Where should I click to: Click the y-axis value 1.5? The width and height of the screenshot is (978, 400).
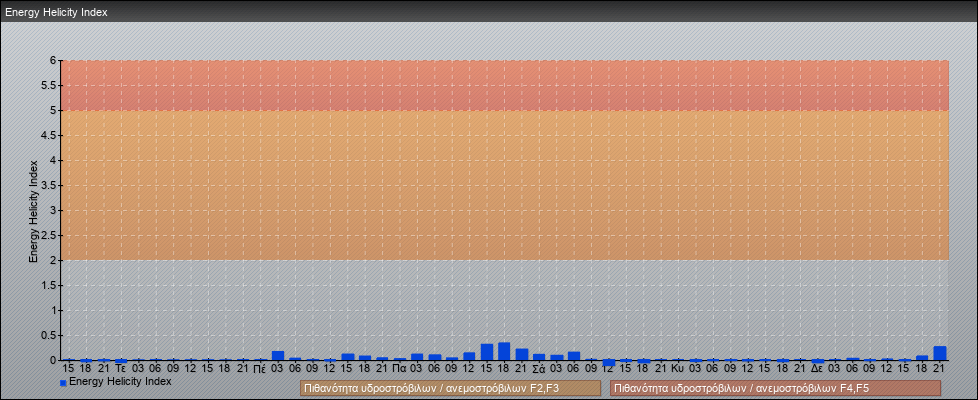[49, 285]
